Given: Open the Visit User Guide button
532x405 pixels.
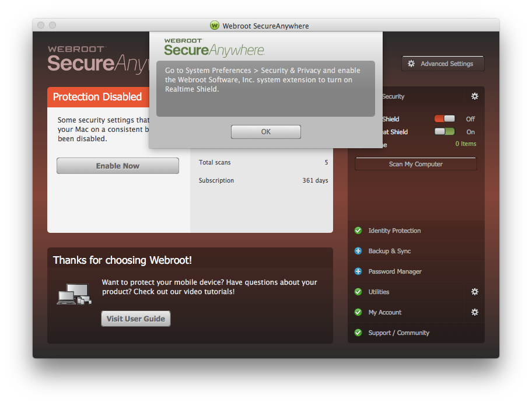Looking at the screenshot, I should [x=136, y=319].
